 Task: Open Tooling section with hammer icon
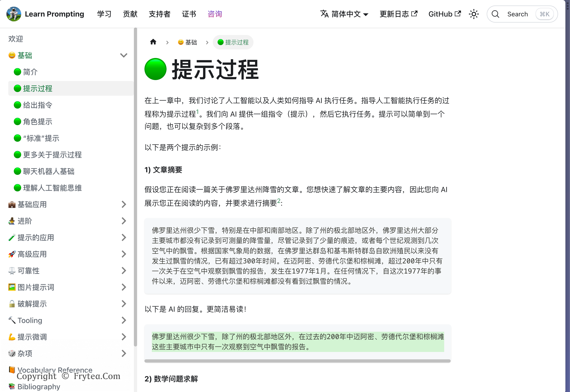(30, 320)
